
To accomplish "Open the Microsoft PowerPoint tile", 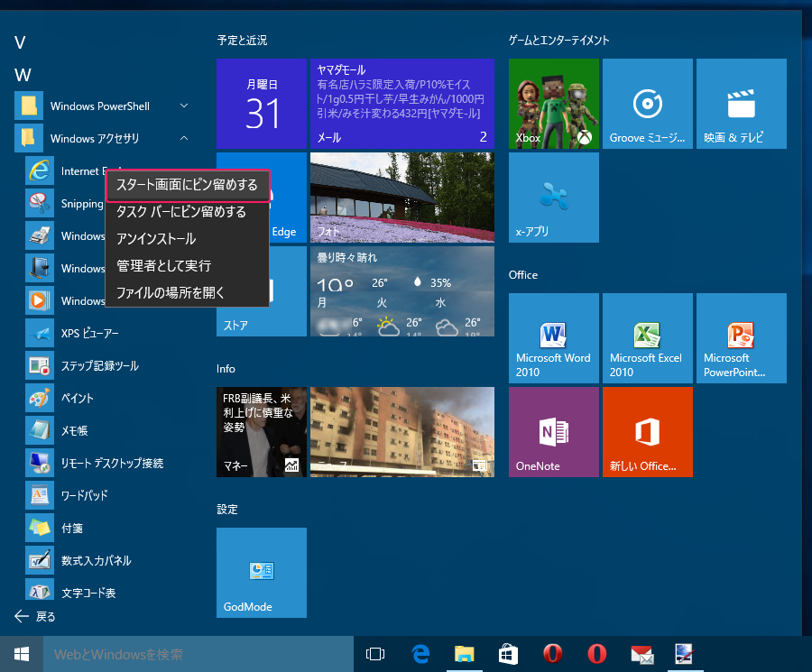I will [741, 338].
